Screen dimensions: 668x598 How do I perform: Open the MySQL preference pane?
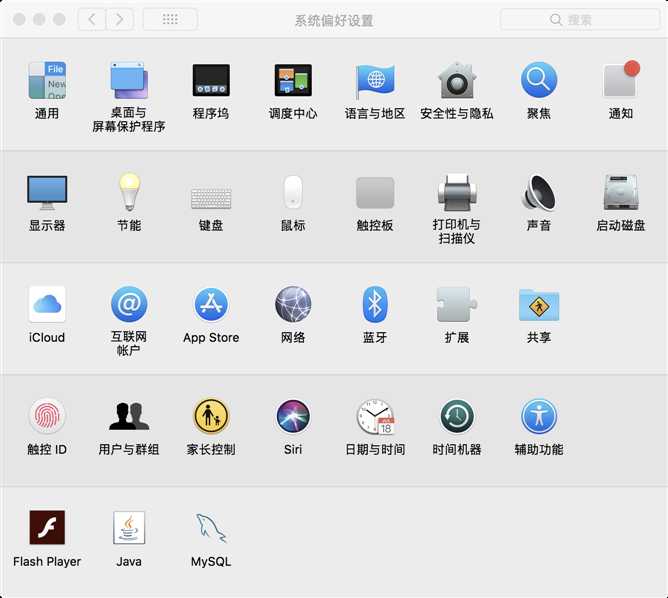211,528
